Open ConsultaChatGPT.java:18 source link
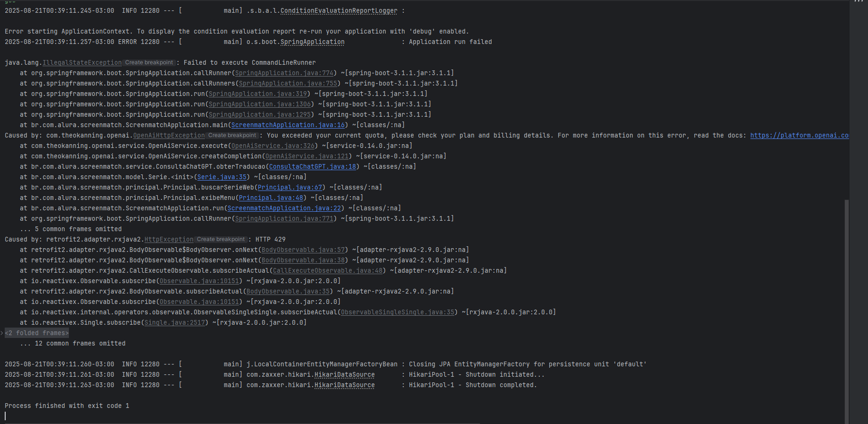Screen dimensions: 868x424 313,166
